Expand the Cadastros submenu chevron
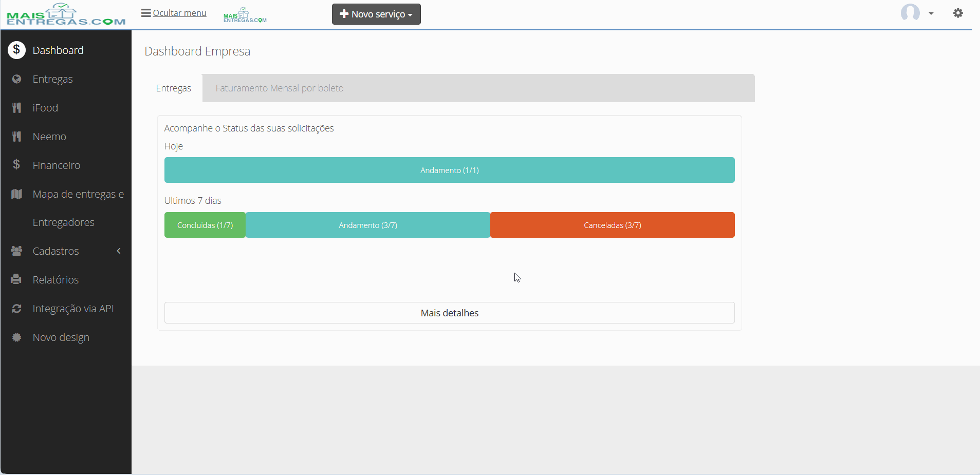980x475 pixels. click(x=119, y=251)
